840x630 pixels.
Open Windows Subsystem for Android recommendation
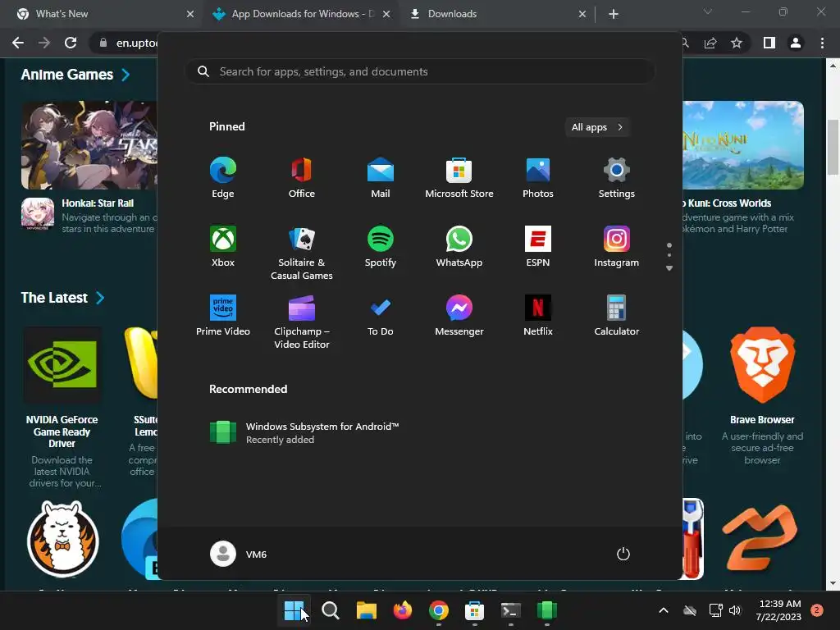304,432
